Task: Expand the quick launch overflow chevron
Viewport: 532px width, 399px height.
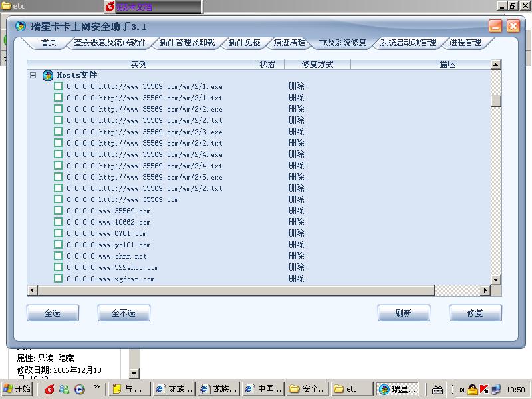Action: [x=96, y=387]
